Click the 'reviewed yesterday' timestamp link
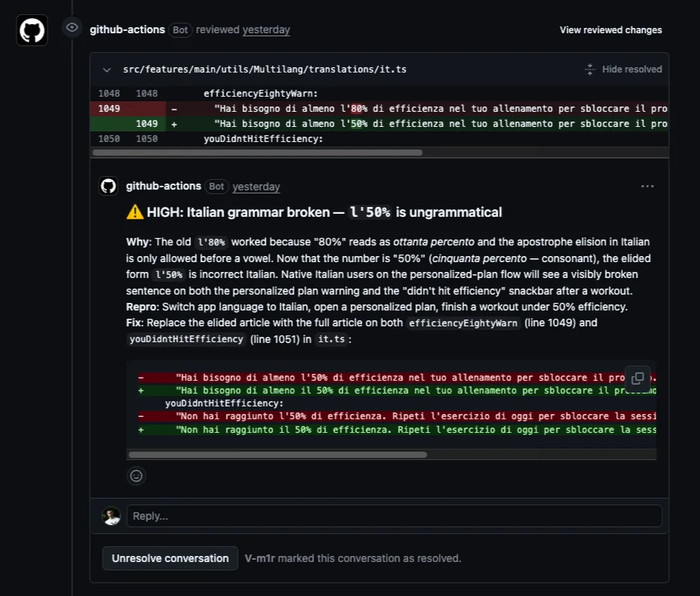 coord(266,29)
